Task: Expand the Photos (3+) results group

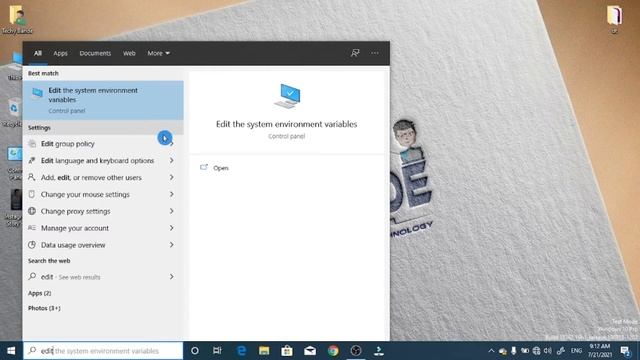Action: [x=44, y=308]
